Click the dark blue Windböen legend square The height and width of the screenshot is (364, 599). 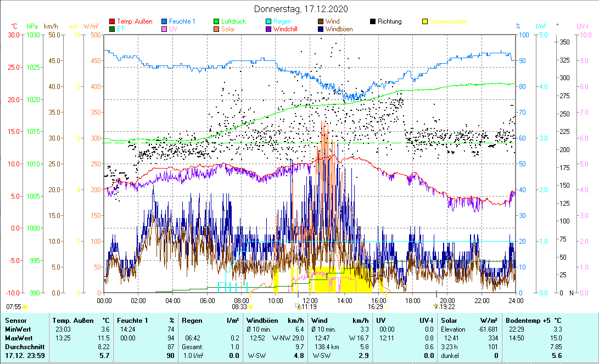pos(321,29)
